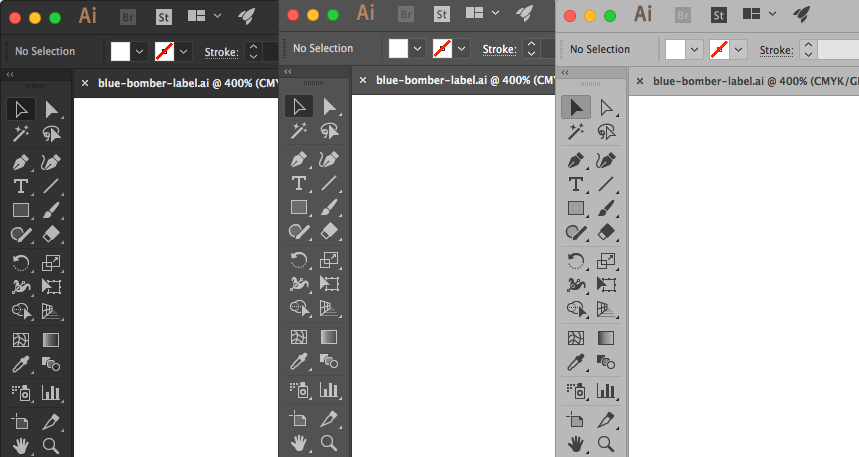Screen dimensions: 859x457
Task: Adjust stroke weight stepper in the darkest window
Action: click(x=253, y=52)
